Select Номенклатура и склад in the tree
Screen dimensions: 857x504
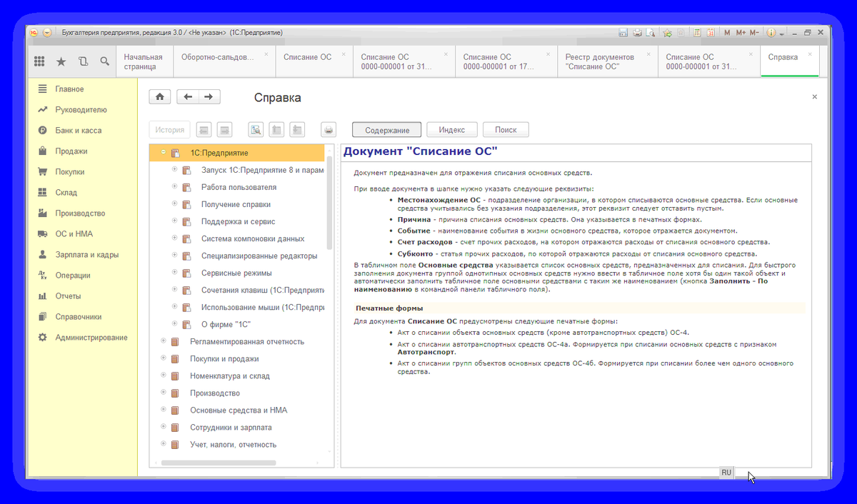pyautogui.click(x=230, y=376)
